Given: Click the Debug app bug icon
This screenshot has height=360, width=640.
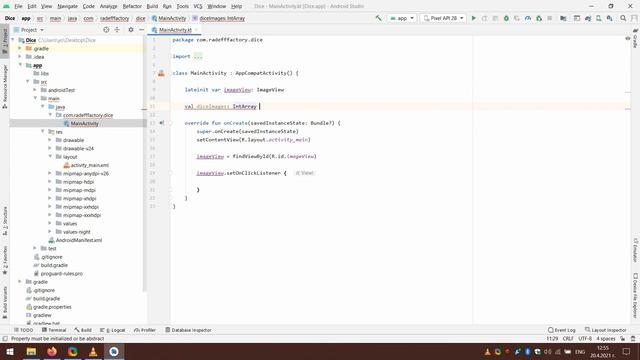Looking at the screenshot, I should (x=506, y=18).
